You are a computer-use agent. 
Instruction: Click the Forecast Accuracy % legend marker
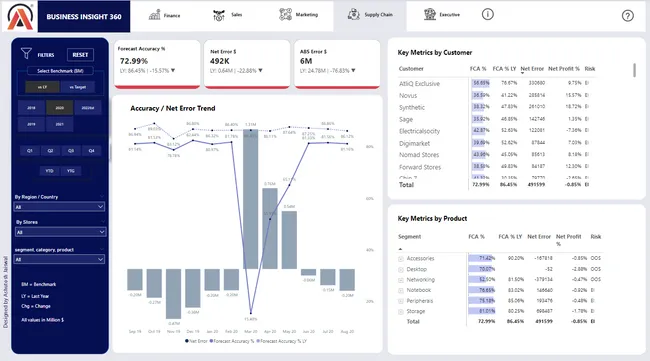point(212,341)
